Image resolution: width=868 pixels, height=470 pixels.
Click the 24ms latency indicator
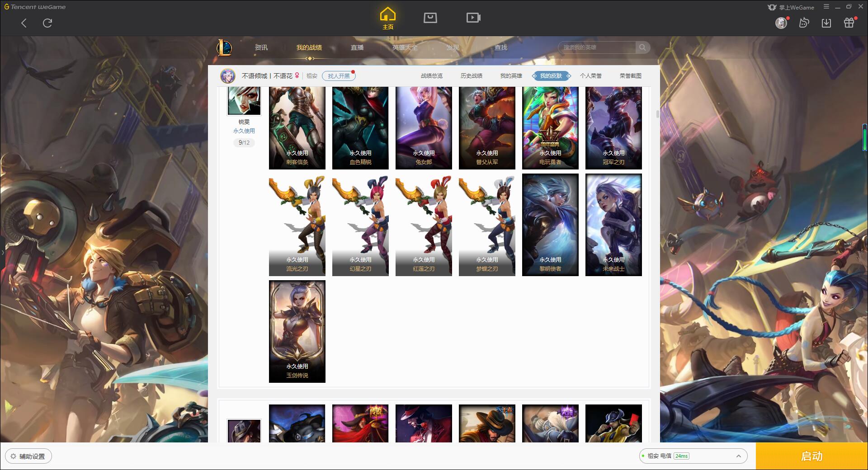pyautogui.click(x=681, y=456)
